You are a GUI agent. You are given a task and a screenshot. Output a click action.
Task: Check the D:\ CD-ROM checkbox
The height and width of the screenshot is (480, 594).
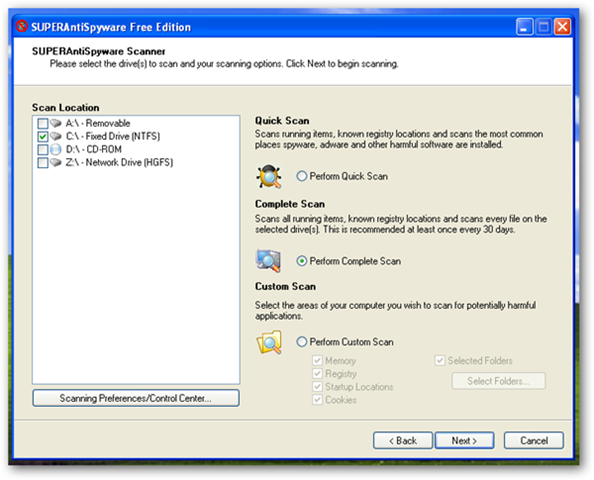pyautogui.click(x=43, y=150)
